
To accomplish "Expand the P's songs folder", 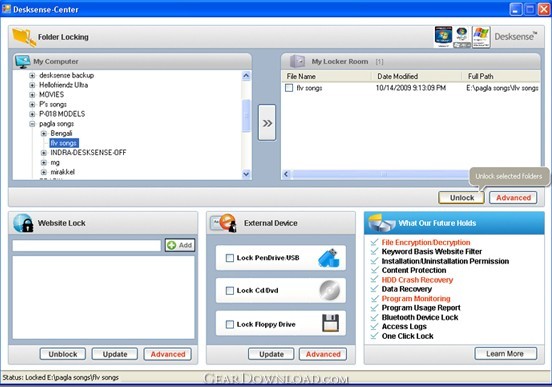I will pos(32,104).
